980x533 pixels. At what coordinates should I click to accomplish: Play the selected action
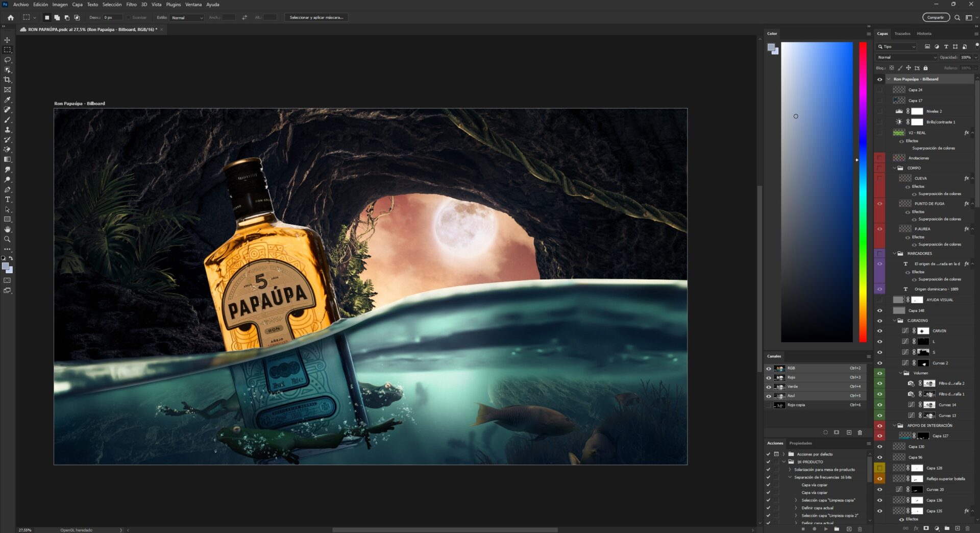pos(825,529)
